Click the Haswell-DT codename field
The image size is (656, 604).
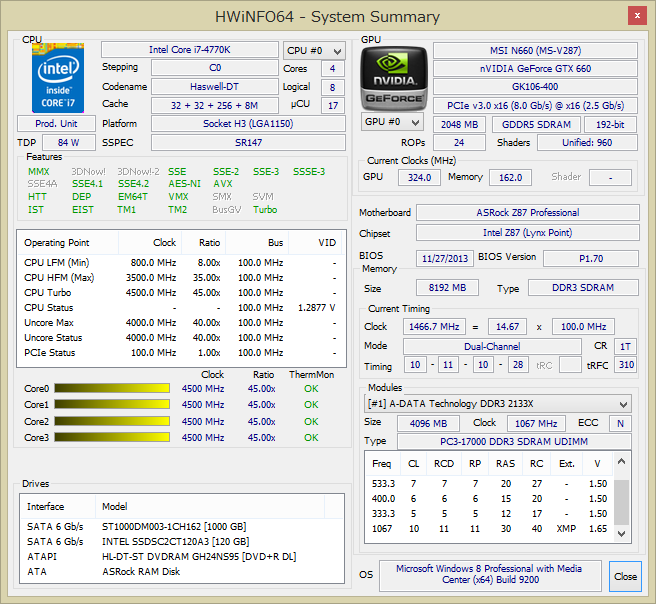coord(215,87)
